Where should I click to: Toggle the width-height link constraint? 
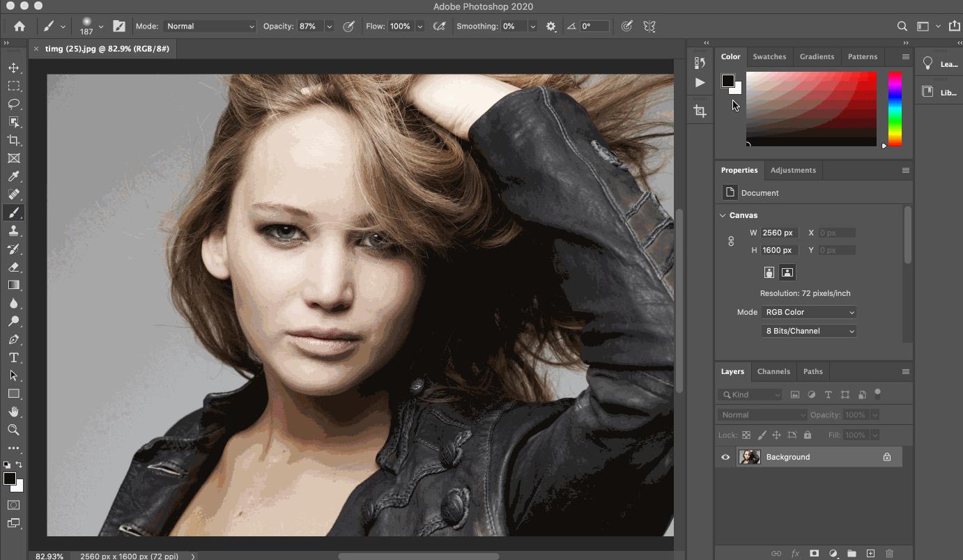[x=731, y=241]
